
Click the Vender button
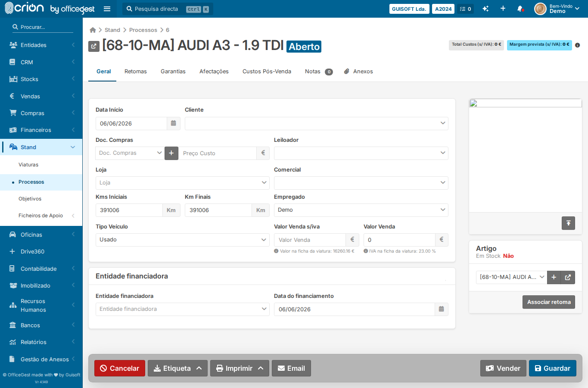[x=503, y=368]
